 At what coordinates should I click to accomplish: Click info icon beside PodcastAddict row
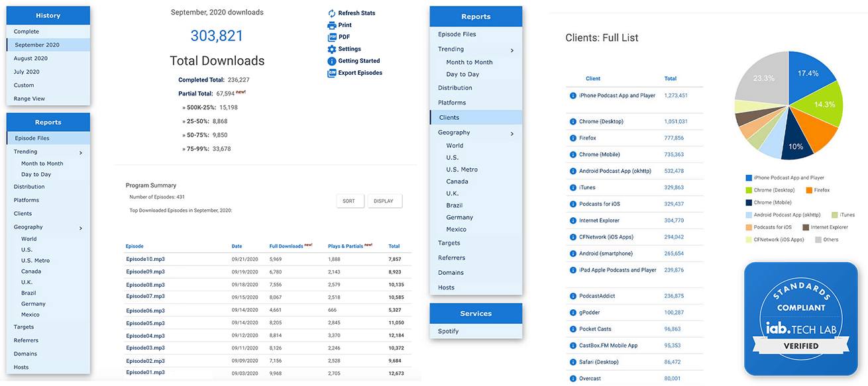coord(573,296)
